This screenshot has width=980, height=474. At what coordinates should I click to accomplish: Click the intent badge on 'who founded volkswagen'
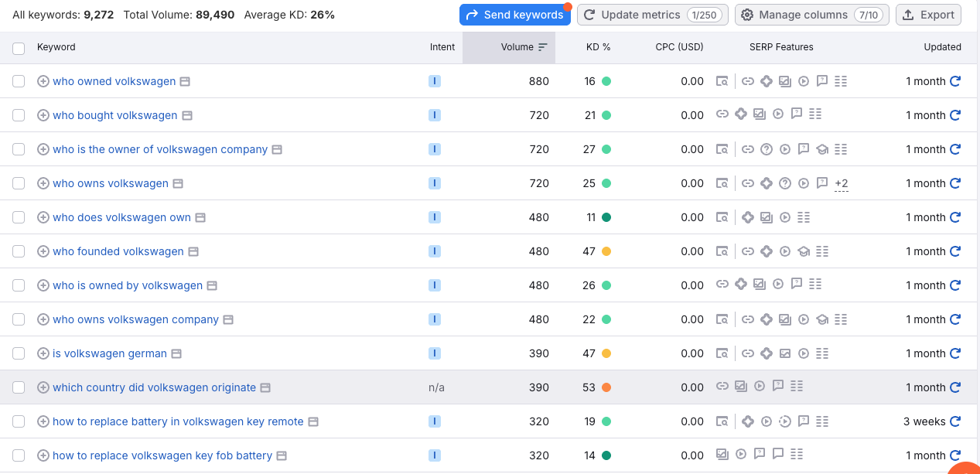[x=435, y=251]
